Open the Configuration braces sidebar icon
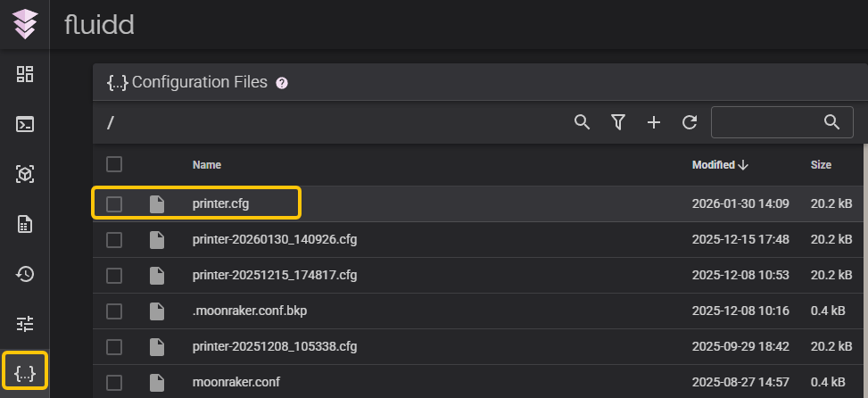 pos(25,374)
